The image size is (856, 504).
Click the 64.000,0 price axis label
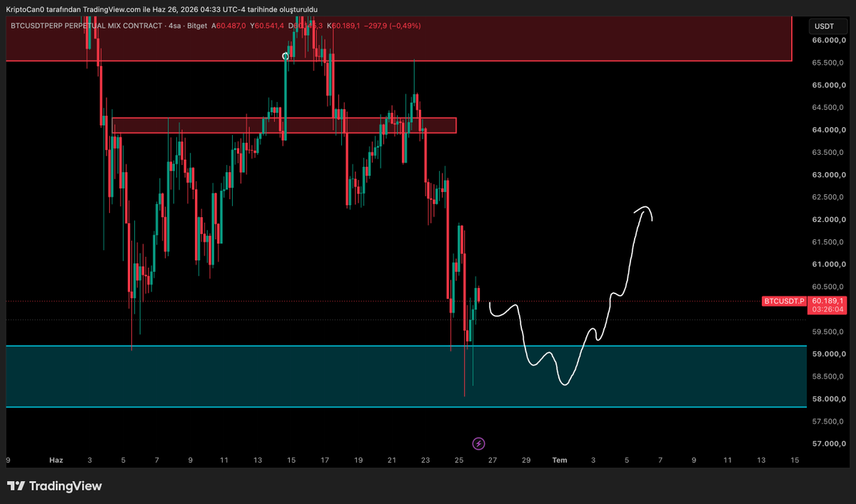829,130
